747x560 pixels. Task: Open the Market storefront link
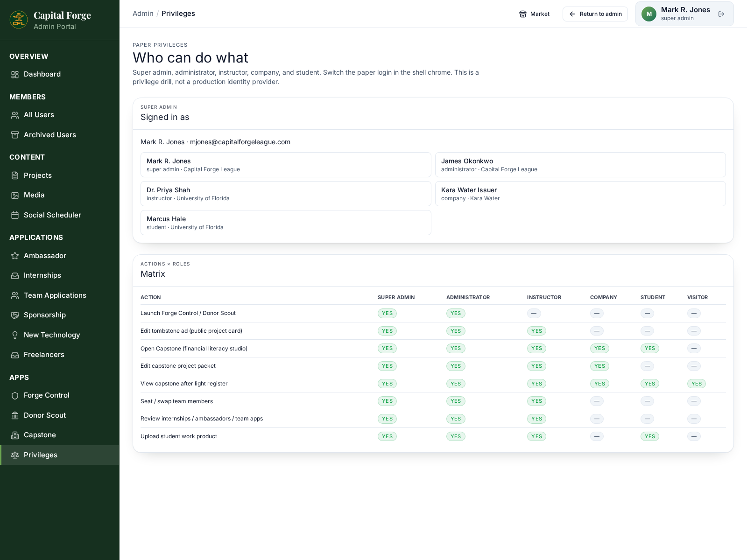click(535, 14)
